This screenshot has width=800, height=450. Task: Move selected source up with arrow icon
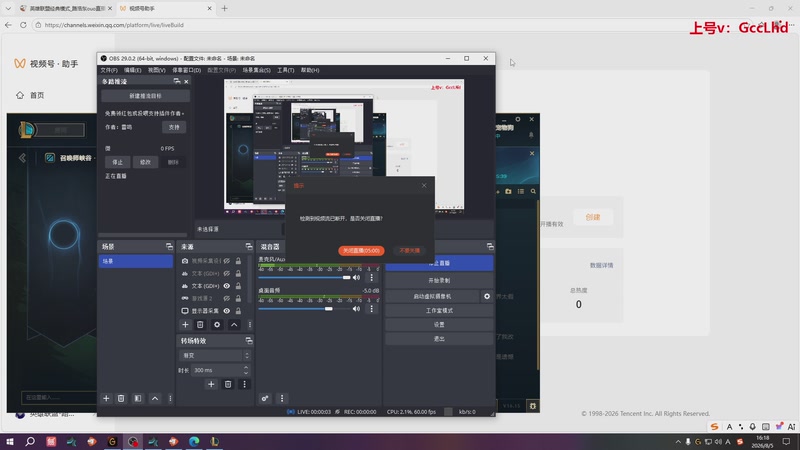pyautogui.click(x=234, y=324)
